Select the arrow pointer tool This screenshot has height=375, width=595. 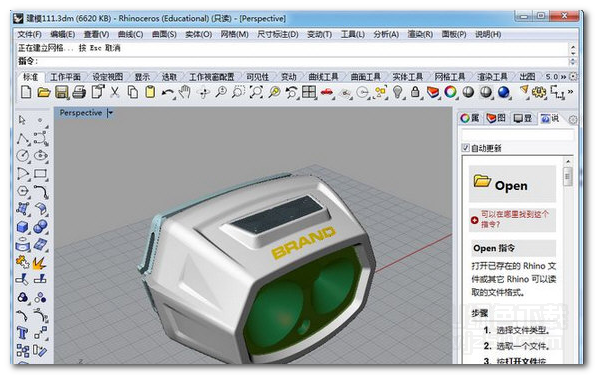(22, 120)
